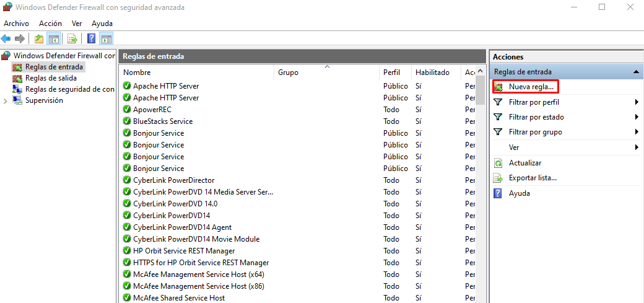This screenshot has height=303, width=644.
Task: Open the Filtrar por estado submenu arrow
Action: (x=637, y=117)
